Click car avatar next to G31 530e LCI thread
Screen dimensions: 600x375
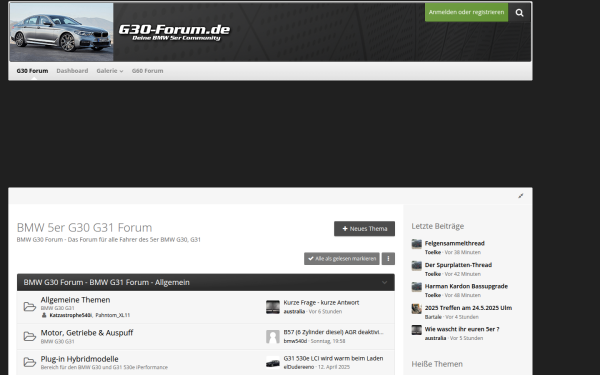[273, 362]
